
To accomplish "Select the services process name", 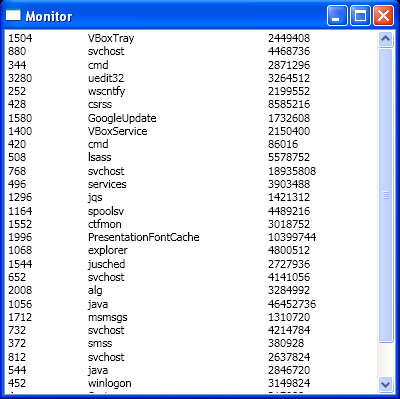I will coord(107,184).
